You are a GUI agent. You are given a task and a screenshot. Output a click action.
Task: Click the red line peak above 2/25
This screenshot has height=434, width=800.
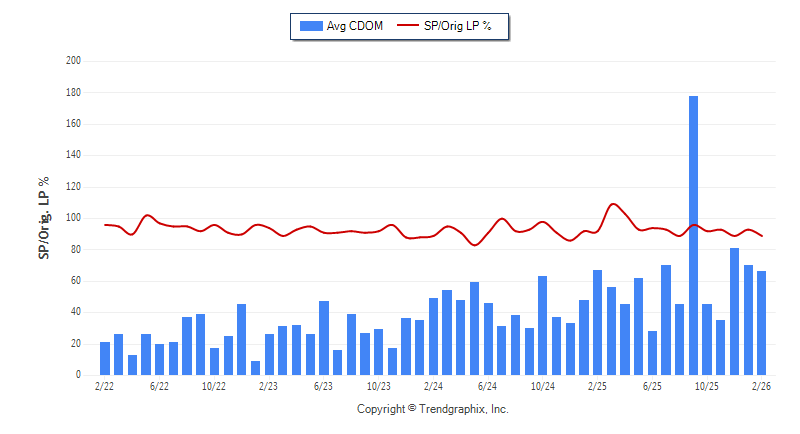tap(613, 204)
